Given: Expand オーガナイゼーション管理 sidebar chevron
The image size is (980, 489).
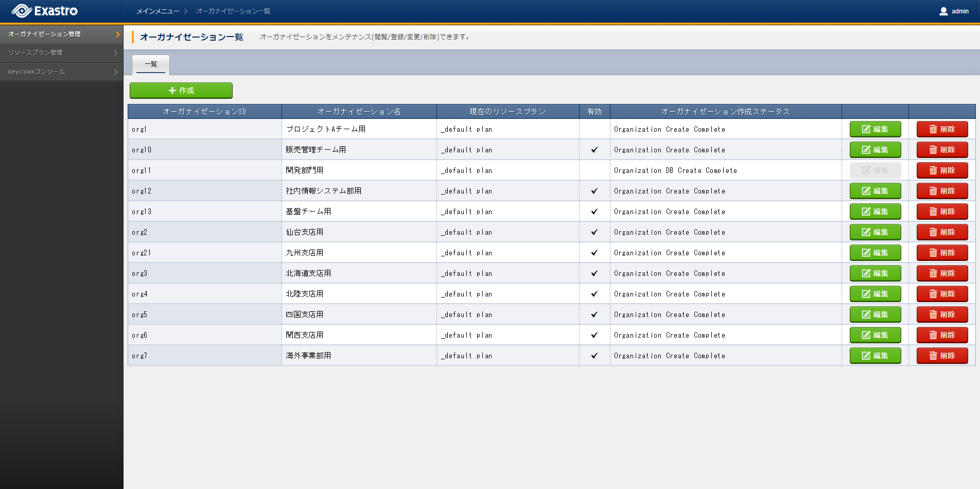Looking at the screenshot, I should (117, 34).
